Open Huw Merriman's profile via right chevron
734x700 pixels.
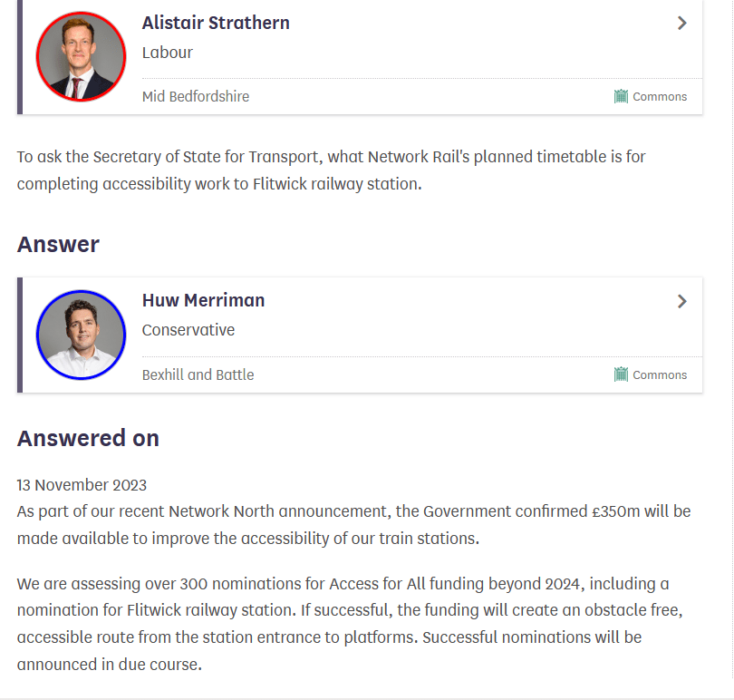click(682, 301)
